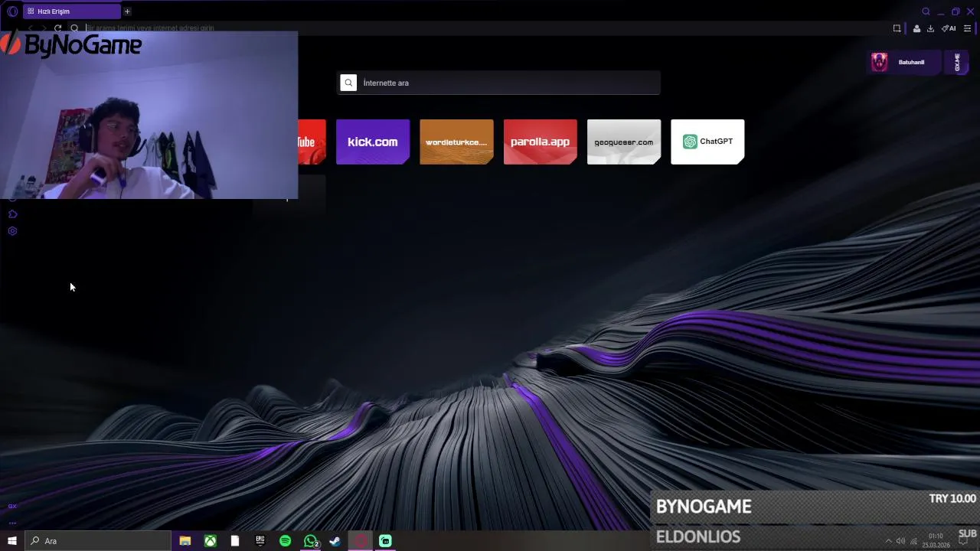Open Spotify from the taskbar
Screen dimensions: 980x551
(285, 541)
